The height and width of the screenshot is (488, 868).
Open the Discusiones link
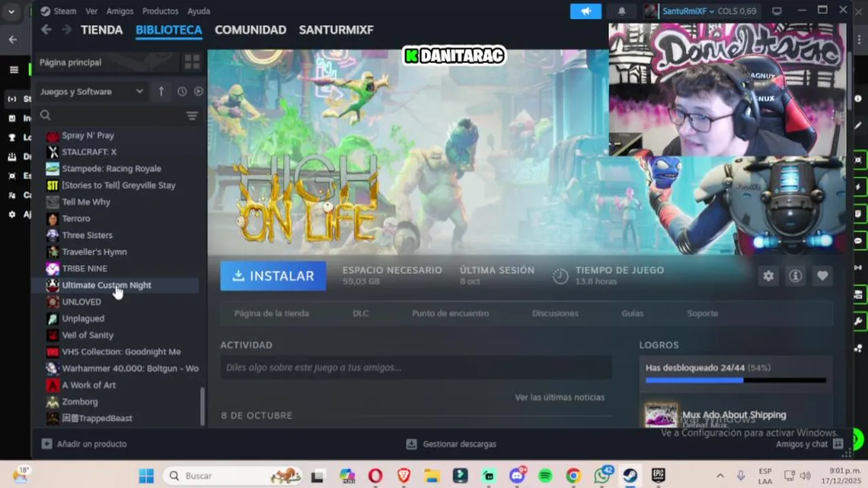(555, 313)
